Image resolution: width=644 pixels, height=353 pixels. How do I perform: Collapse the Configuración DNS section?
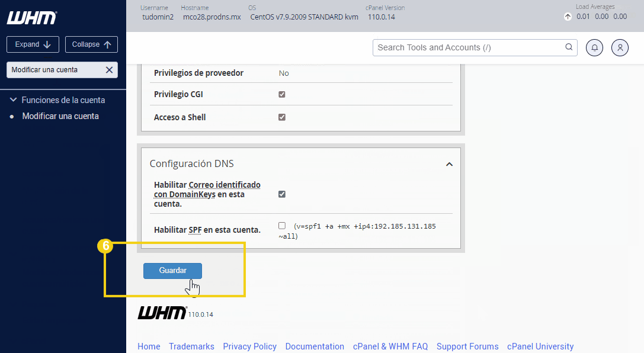pyautogui.click(x=449, y=164)
